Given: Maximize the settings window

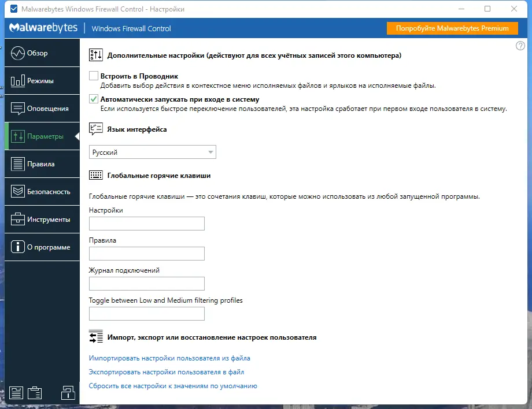Looking at the screenshot, I should point(487,9).
